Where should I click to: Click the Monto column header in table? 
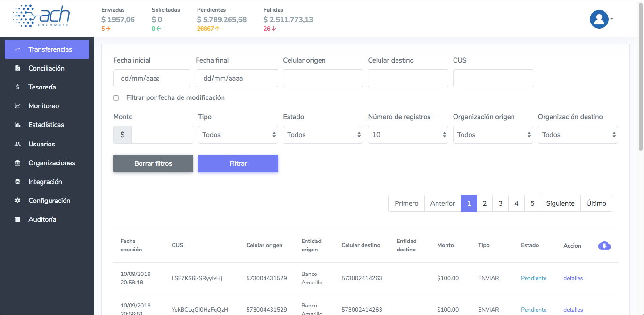[446, 245]
